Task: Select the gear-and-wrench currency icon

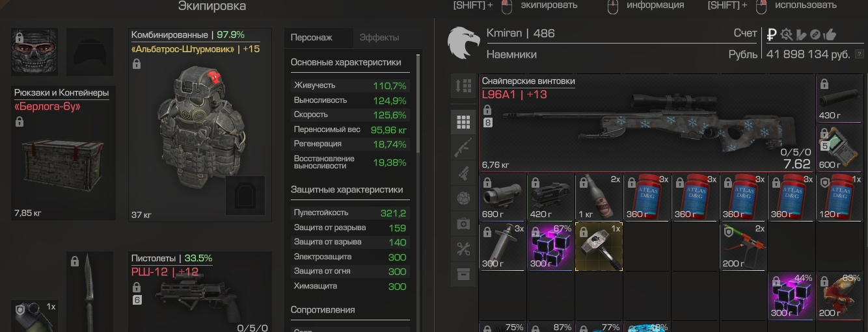Action: (786, 34)
